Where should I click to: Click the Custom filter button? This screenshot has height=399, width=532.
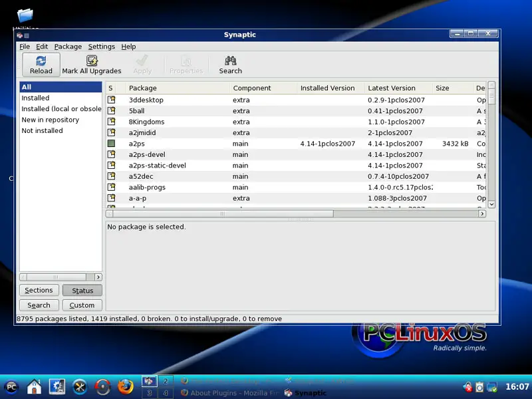(82, 305)
